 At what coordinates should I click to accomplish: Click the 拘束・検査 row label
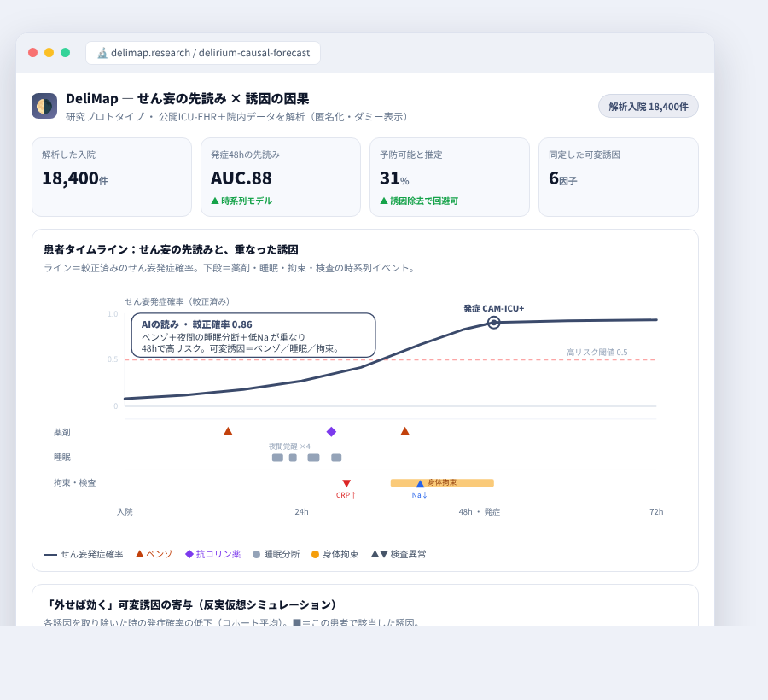point(75,482)
